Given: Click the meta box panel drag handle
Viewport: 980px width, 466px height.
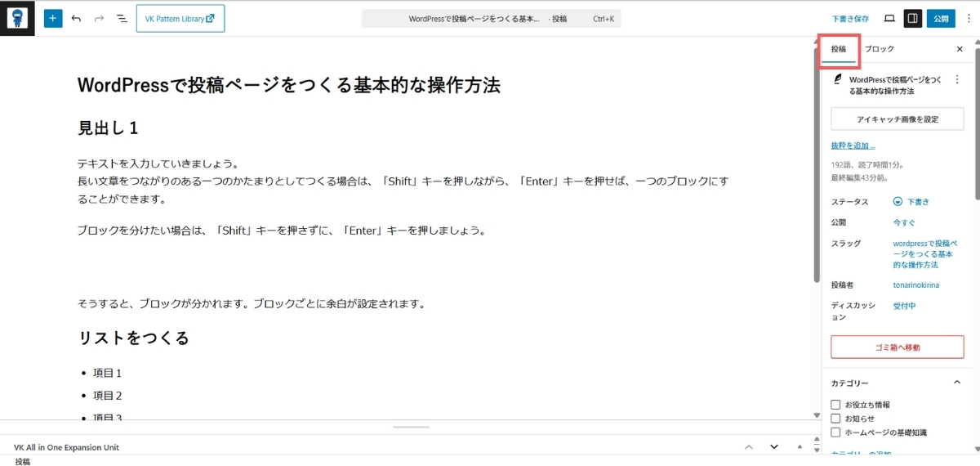Looking at the screenshot, I should coord(411,427).
